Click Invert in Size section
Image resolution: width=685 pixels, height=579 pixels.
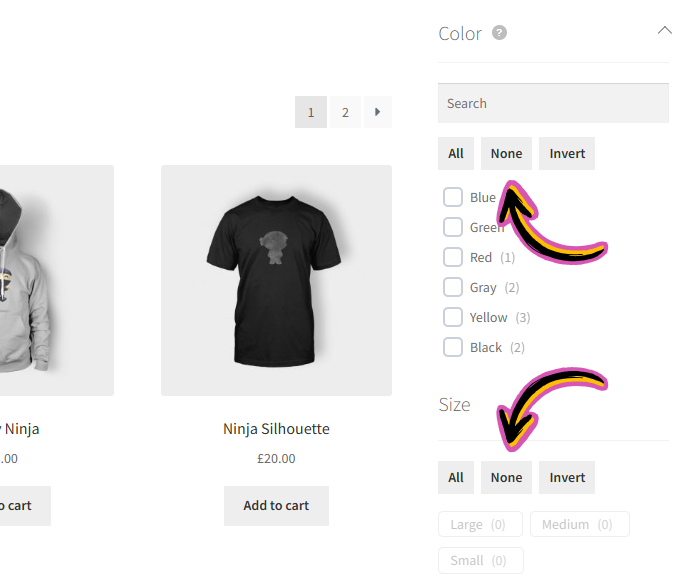567,477
